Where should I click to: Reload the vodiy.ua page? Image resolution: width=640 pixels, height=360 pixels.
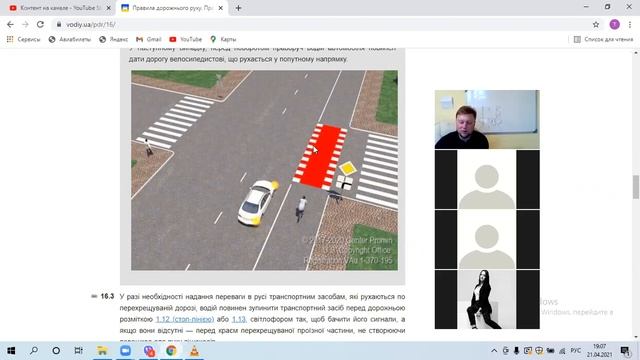pos(40,24)
